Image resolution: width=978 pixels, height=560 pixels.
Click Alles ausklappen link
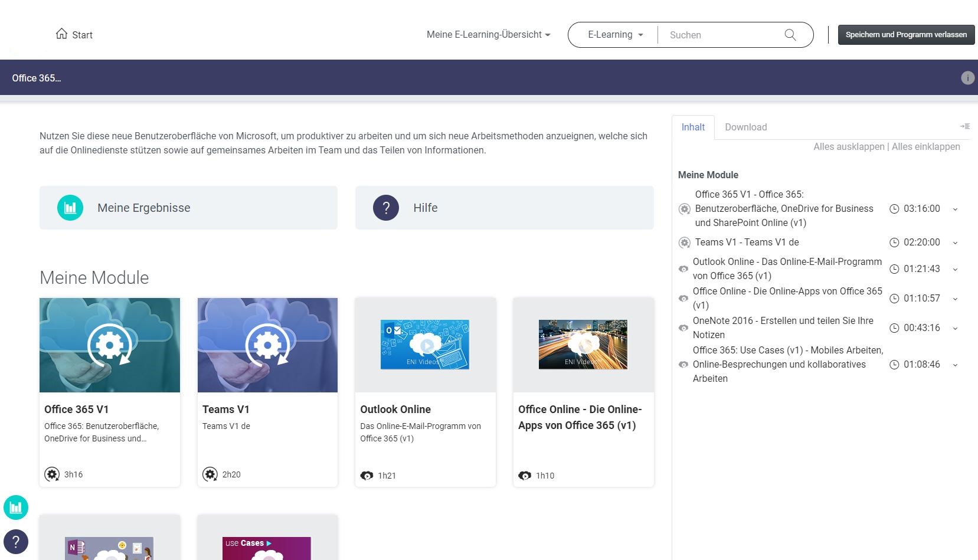(849, 146)
